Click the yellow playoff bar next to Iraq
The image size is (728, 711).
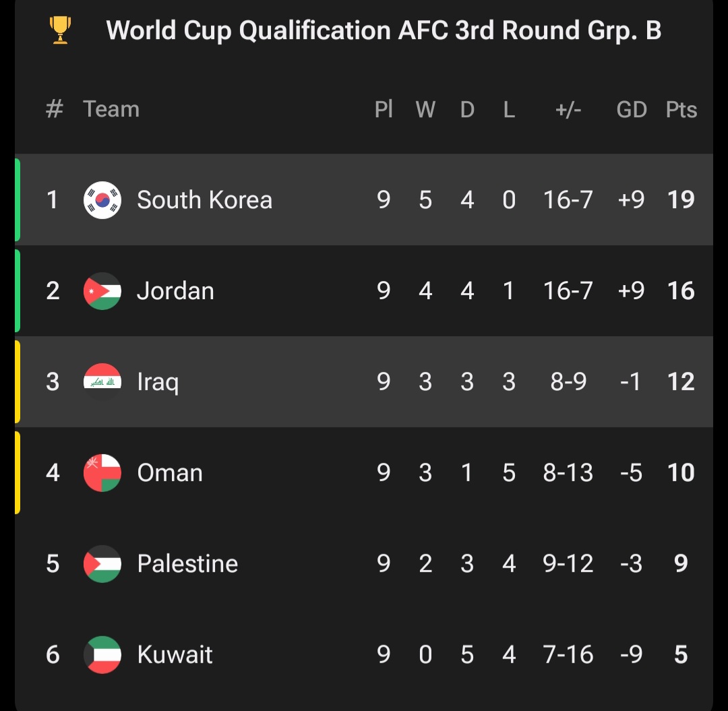click(x=16, y=381)
